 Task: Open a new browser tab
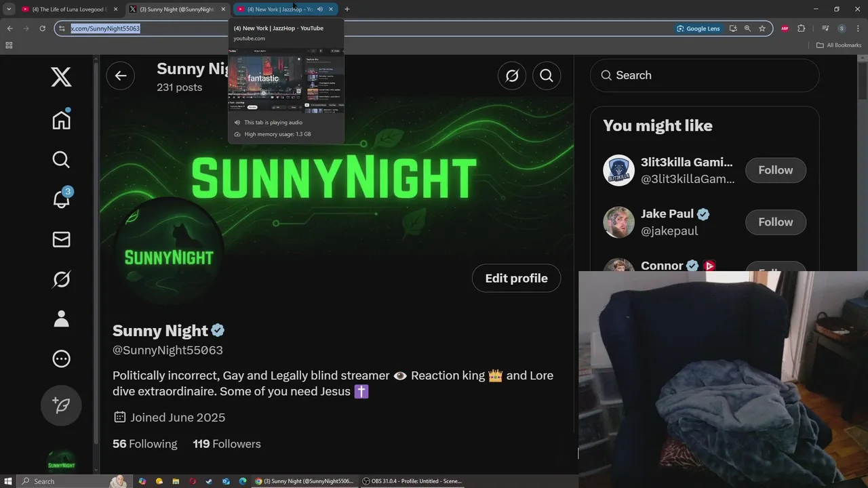[x=347, y=9]
